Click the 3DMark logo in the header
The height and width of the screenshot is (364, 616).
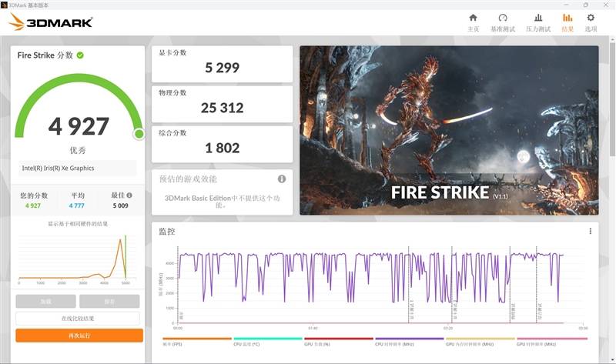pos(51,22)
